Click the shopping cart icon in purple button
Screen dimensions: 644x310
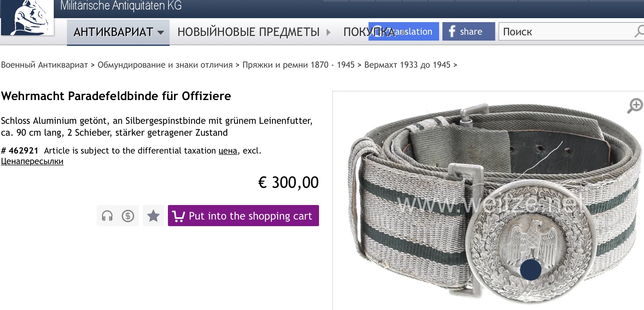(x=178, y=216)
